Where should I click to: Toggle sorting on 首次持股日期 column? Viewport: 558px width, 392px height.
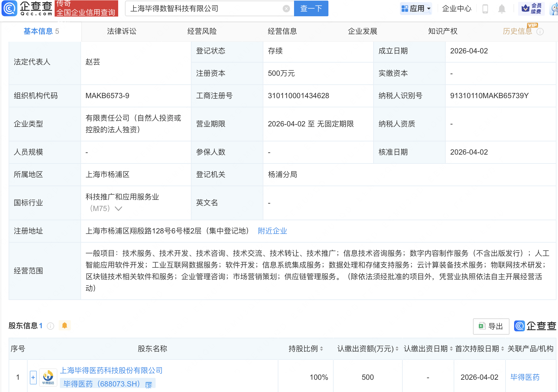click(502, 349)
